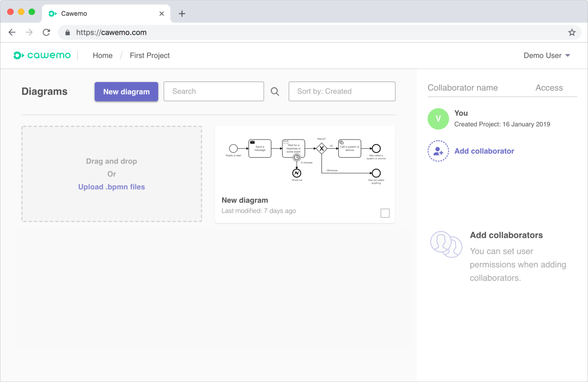Click the green V avatar next to You
The image size is (588, 382).
tap(438, 119)
